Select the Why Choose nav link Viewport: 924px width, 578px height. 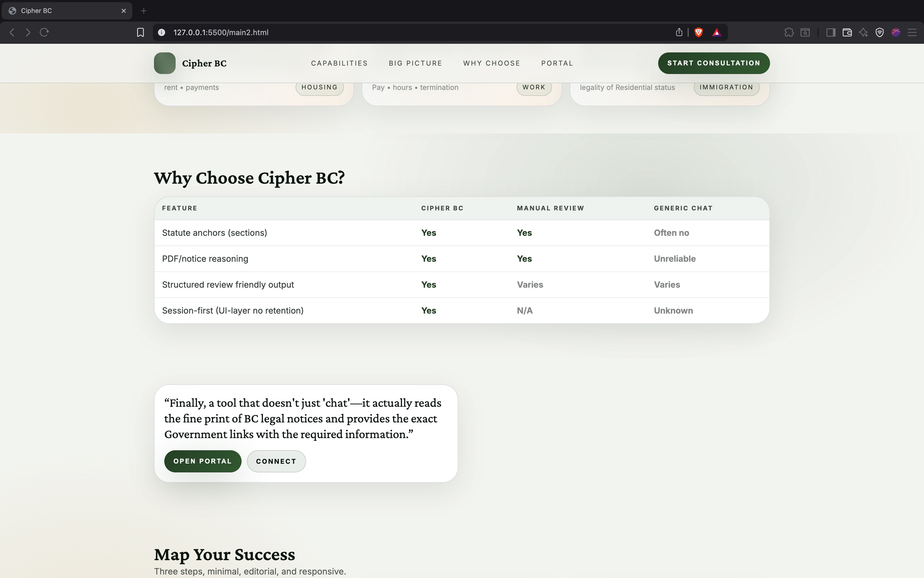[x=491, y=63]
